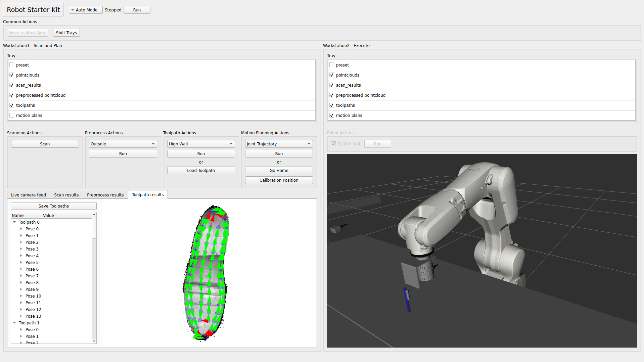Open the Joint Trajectory planner dropdown
The image size is (644, 362).
point(278,144)
